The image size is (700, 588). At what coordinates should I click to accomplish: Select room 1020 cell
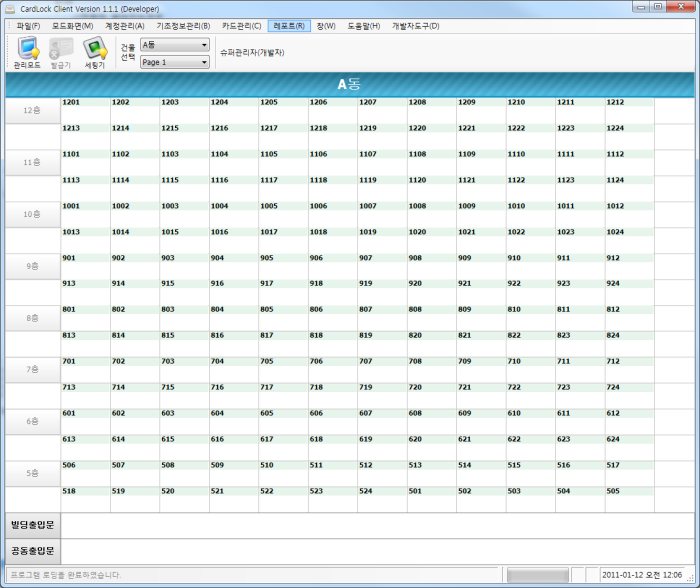click(432, 240)
